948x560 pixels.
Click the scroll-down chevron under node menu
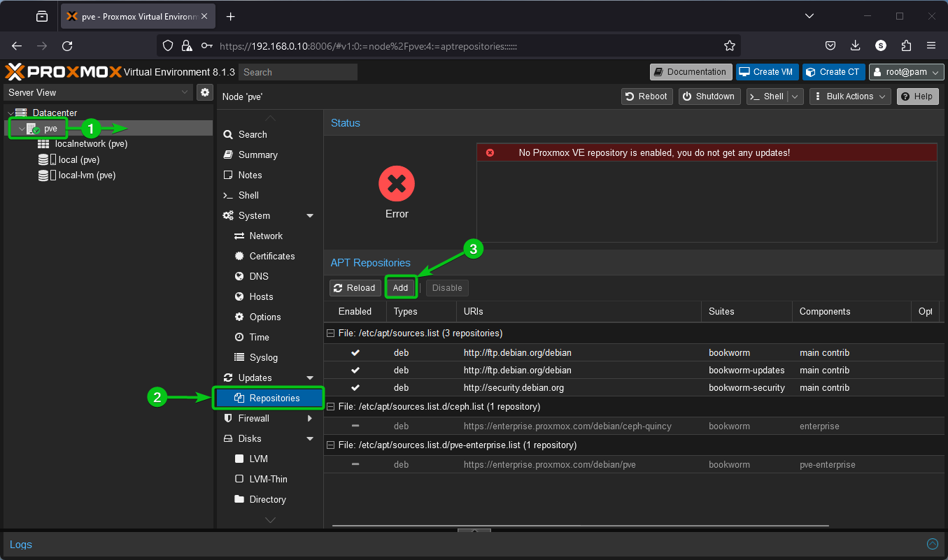(270, 519)
